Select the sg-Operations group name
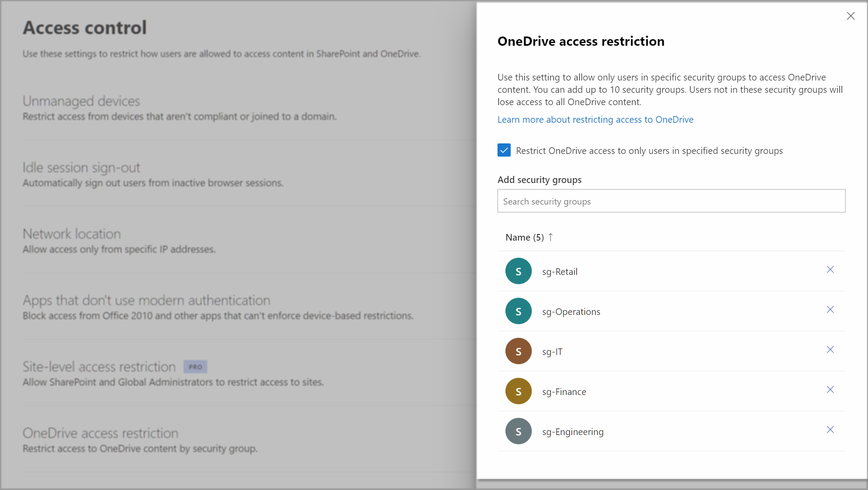The height and width of the screenshot is (490, 868). tap(571, 312)
